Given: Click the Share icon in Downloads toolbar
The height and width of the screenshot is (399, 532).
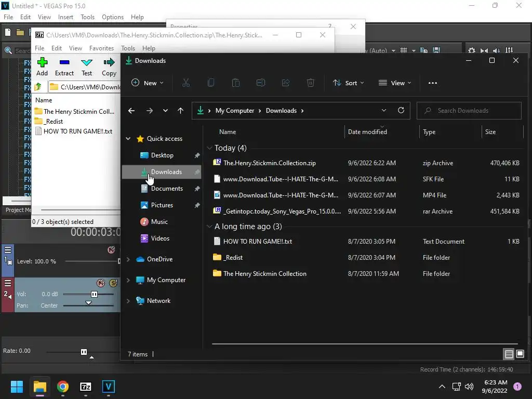Looking at the screenshot, I should 286,83.
